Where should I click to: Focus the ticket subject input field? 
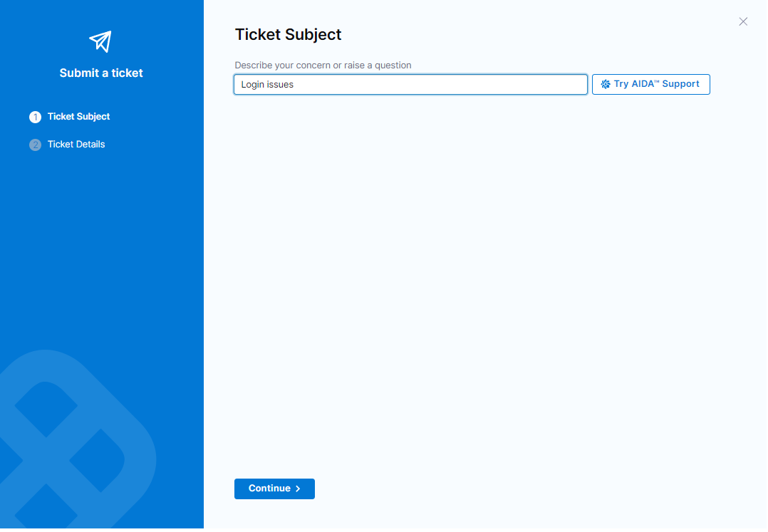410,85
